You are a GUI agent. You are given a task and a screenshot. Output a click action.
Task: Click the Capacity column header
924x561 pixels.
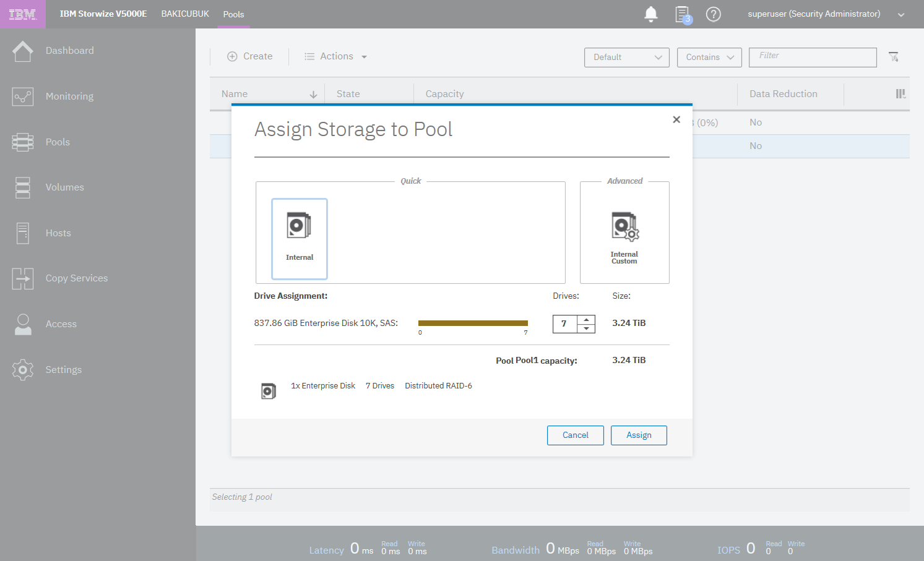click(x=444, y=94)
